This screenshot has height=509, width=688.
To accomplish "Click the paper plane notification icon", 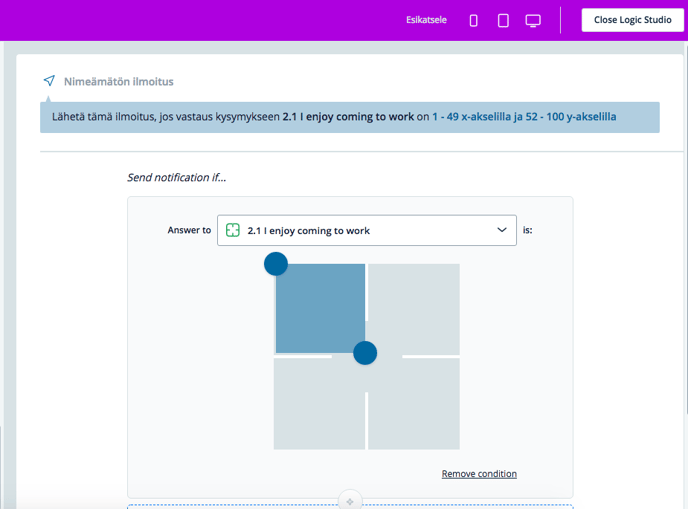I will [49, 81].
